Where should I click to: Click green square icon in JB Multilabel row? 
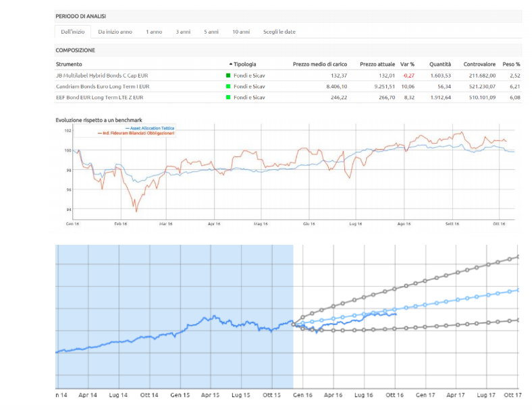point(228,76)
